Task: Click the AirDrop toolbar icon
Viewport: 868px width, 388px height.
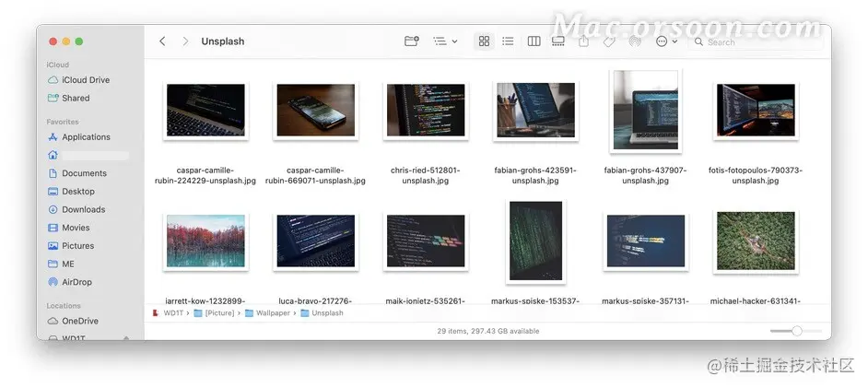Action: click(635, 41)
